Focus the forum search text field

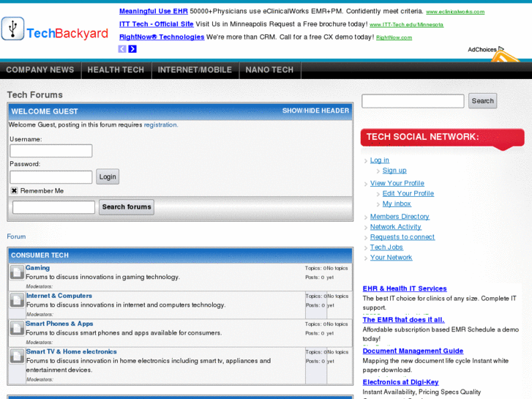[x=53, y=207]
